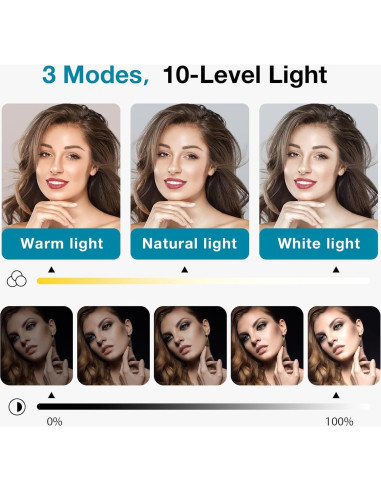Click the natural light portrait photo
Screen dimensions: 381x492
[190, 166]
